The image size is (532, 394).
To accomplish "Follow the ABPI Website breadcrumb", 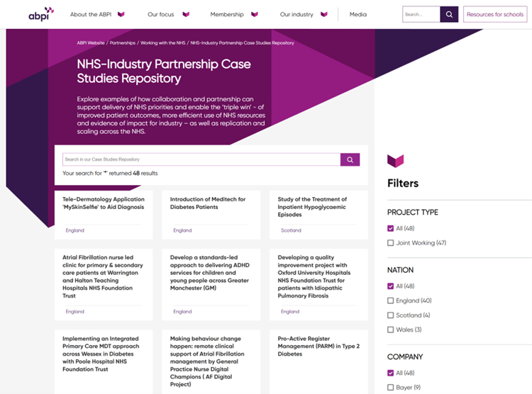I will (91, 43).
